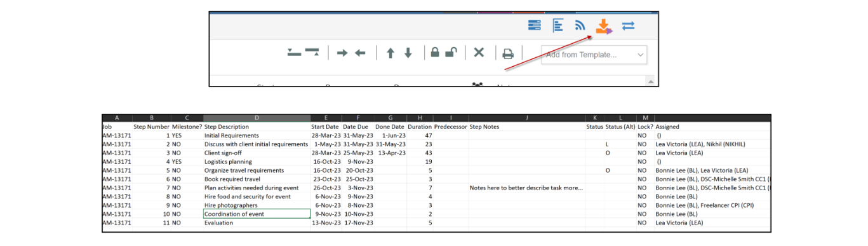Select spreadsheet column D header
The image size is (868, 246).
257,118
